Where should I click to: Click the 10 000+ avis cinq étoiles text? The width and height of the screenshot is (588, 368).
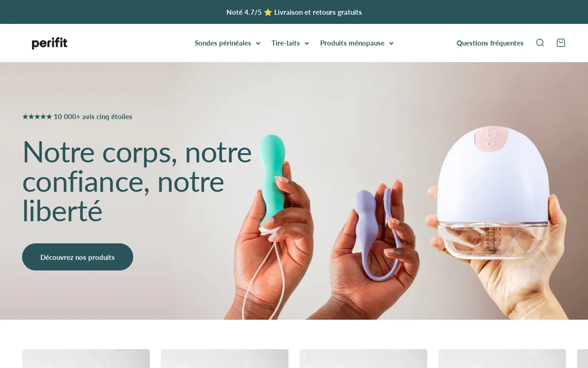click(93, 117)
